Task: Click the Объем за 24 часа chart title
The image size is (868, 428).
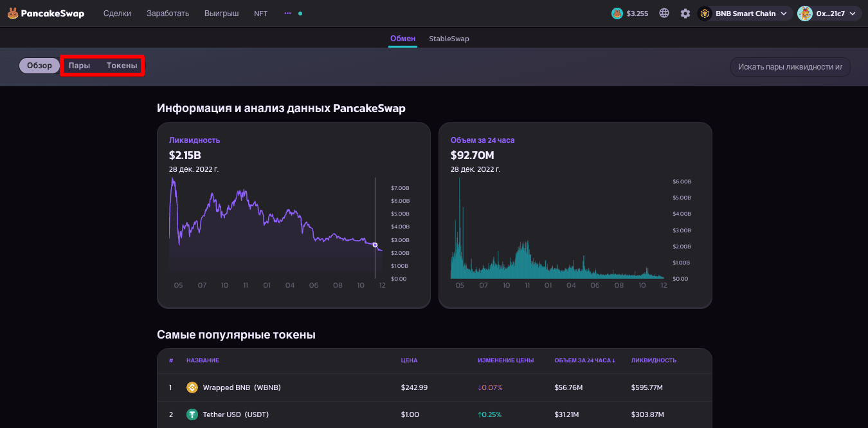Action: (x=482, y=140)
